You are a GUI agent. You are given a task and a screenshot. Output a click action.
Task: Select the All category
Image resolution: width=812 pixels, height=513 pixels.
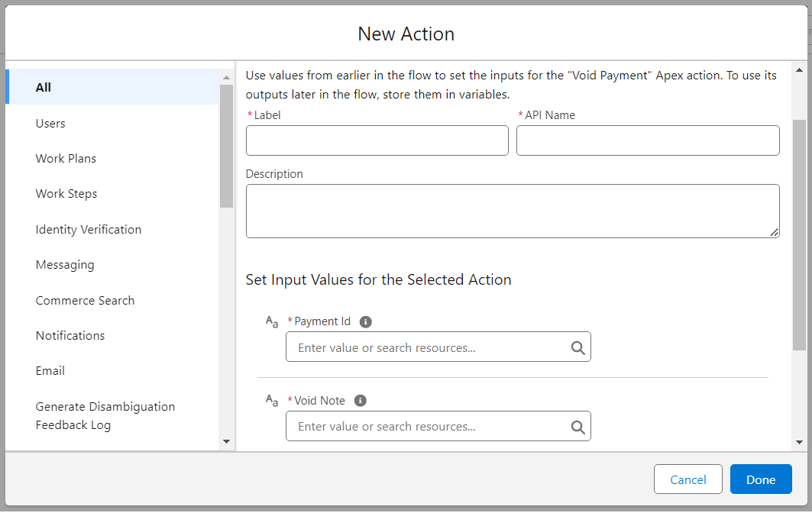(44, 87)
